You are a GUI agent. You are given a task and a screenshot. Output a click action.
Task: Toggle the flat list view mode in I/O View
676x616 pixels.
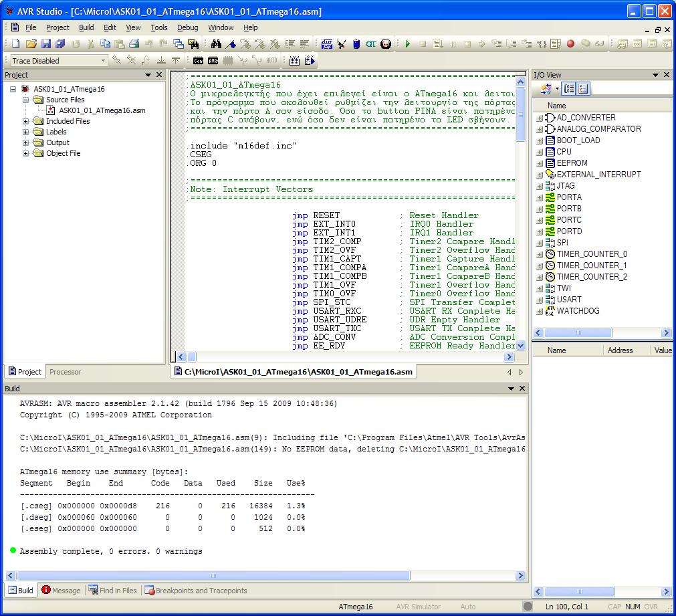click(583, 89)
